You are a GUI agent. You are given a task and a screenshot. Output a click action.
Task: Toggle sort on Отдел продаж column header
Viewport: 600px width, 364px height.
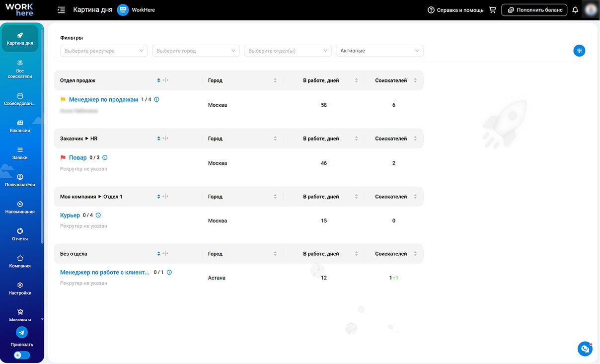tap(158, 80)
